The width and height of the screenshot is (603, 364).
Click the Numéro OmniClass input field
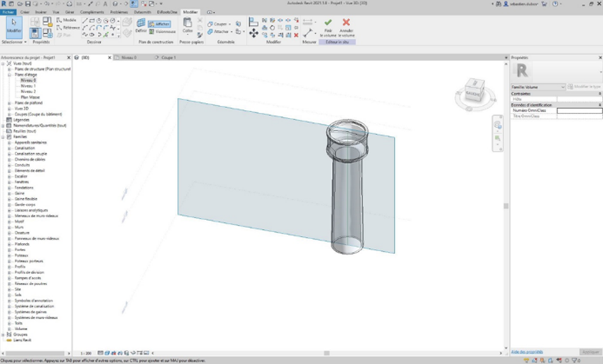point(579,110)
